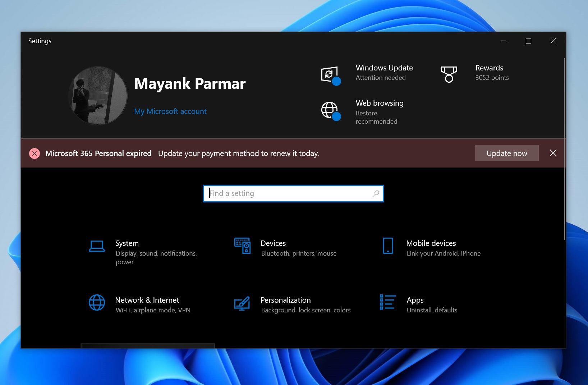This screenshot has width=588, height=385.
Task: Click the search magnifier in the search box
Action: [x=375, y=193]
